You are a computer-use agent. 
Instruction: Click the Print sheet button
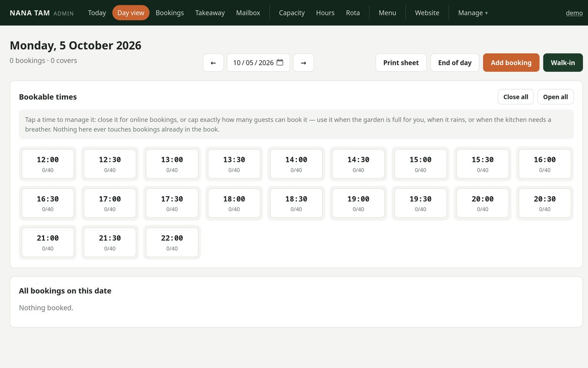tap(401, 63)
